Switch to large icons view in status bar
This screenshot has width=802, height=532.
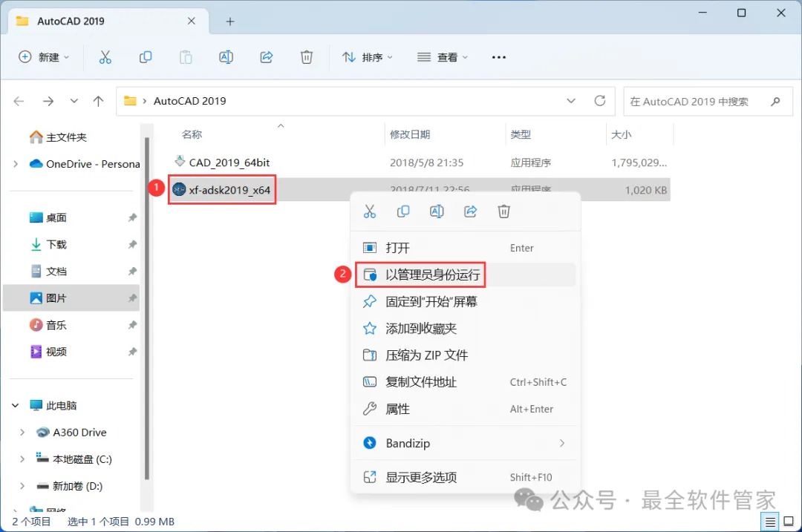(x=789, y=522)
